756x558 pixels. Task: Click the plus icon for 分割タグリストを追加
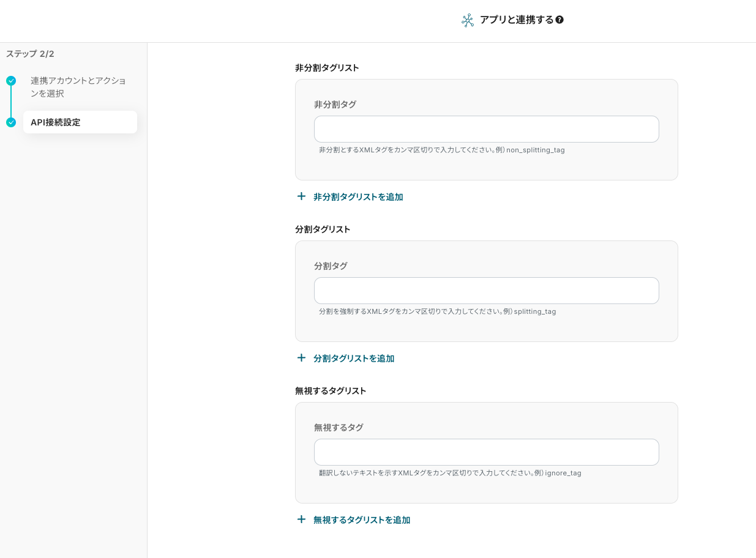(x=301, y=358)
